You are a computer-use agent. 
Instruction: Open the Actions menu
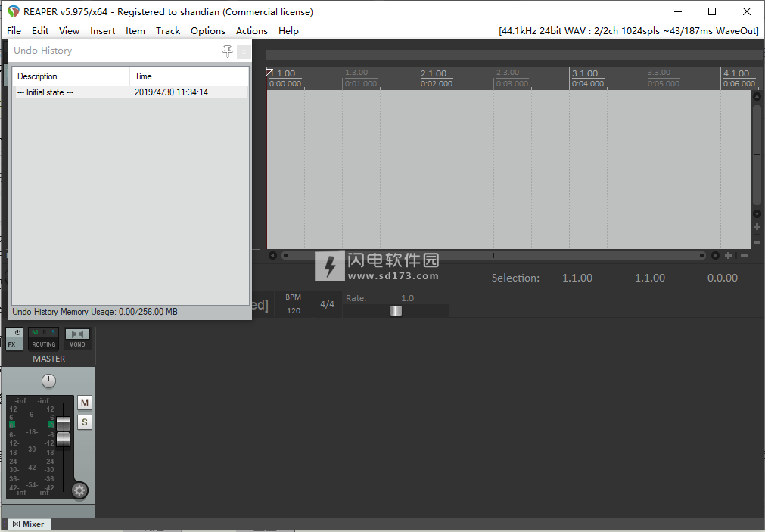click(252, 31)
